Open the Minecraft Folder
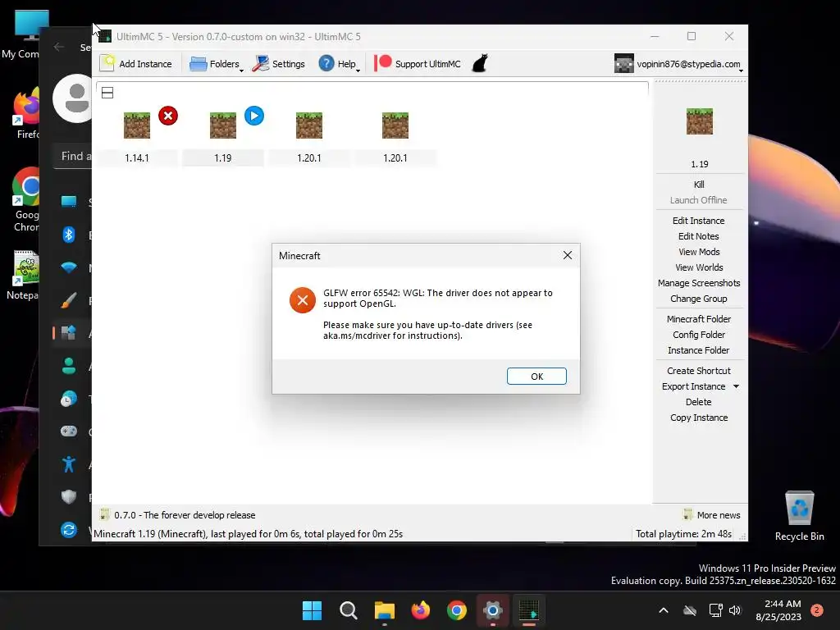Image resolution: width=840 pixels, height=630 pixels. [x=699, y=319]
